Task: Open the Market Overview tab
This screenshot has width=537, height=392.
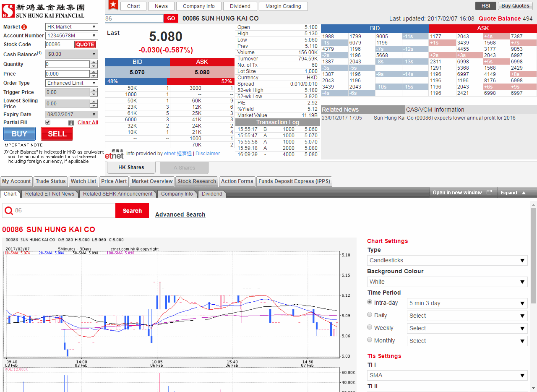Action: [152, 181]
